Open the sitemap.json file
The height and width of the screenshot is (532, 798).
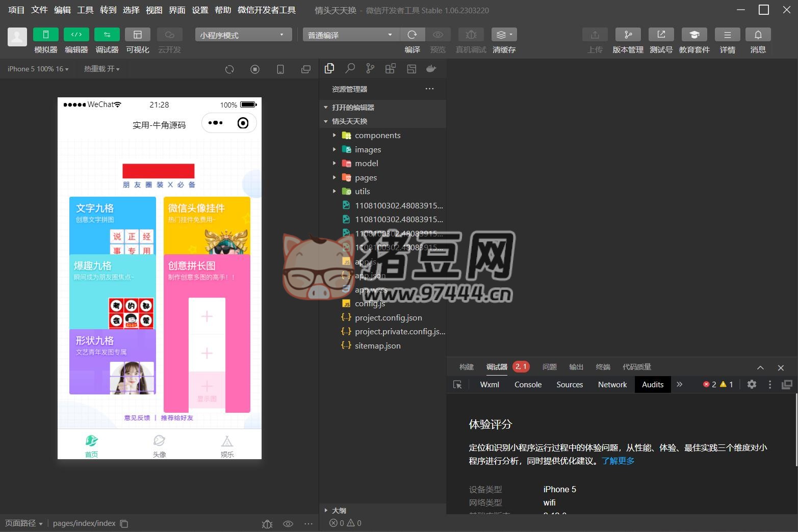383,345
